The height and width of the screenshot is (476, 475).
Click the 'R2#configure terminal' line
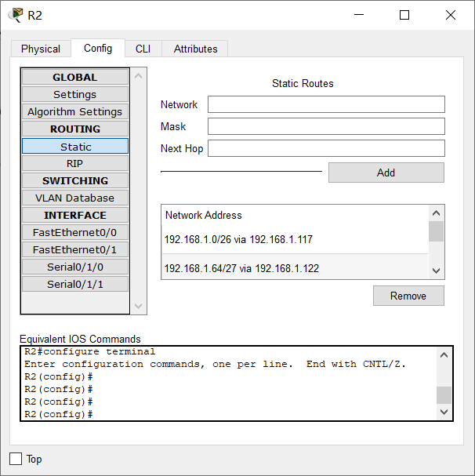[x=90, y=351]
